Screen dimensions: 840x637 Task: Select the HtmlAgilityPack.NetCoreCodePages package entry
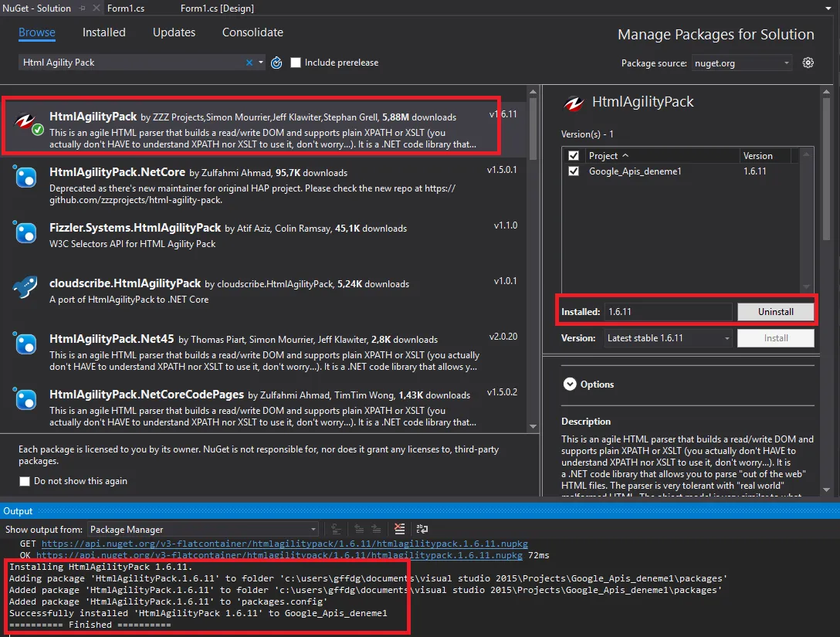tap(265, 408)
